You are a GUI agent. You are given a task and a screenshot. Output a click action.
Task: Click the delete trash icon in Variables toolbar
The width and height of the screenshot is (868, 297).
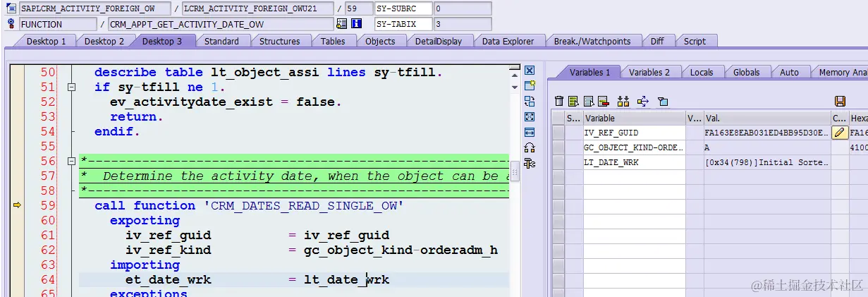(x=559, y=102)
